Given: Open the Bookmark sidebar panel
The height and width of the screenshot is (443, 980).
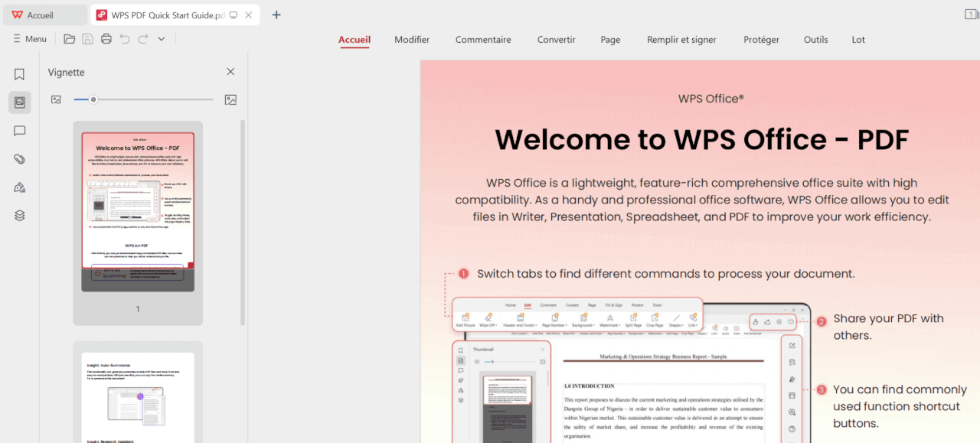Looking at the screenshot, I should [x=20, y=74].
